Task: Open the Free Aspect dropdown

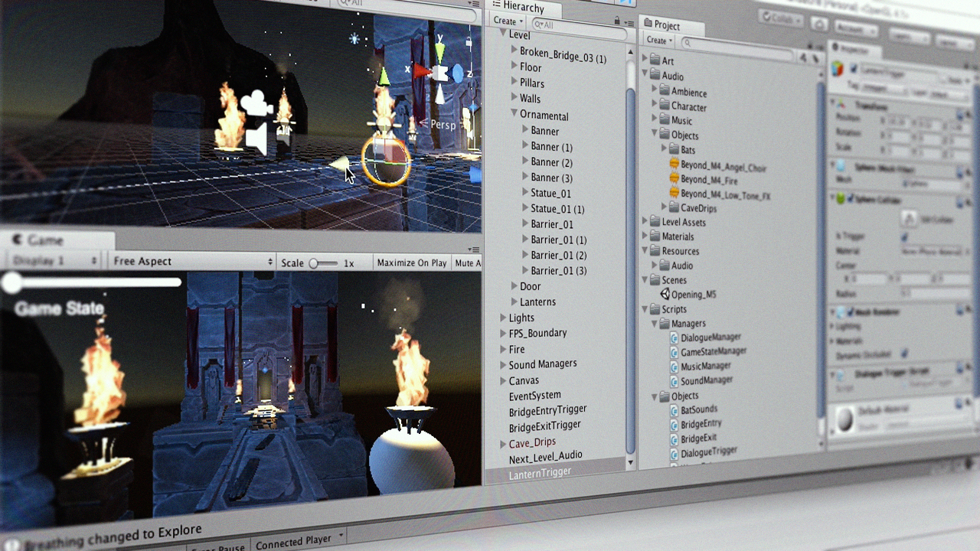Action: point(191,262)
